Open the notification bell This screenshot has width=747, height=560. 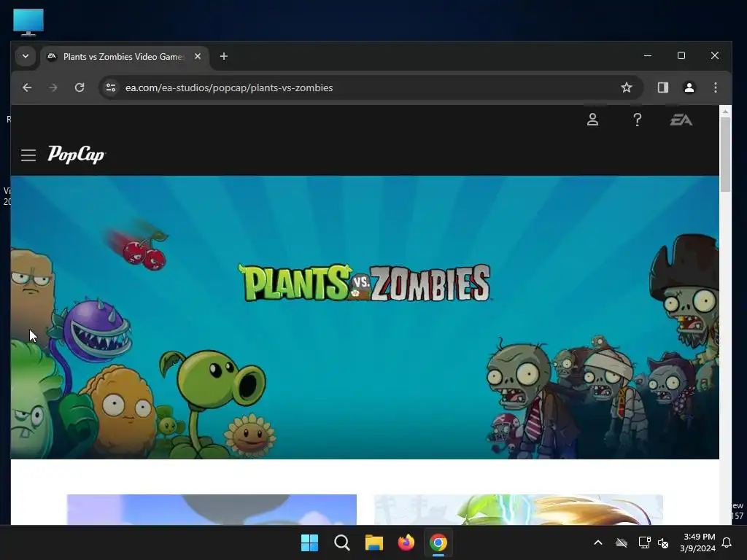pos(727,542)
